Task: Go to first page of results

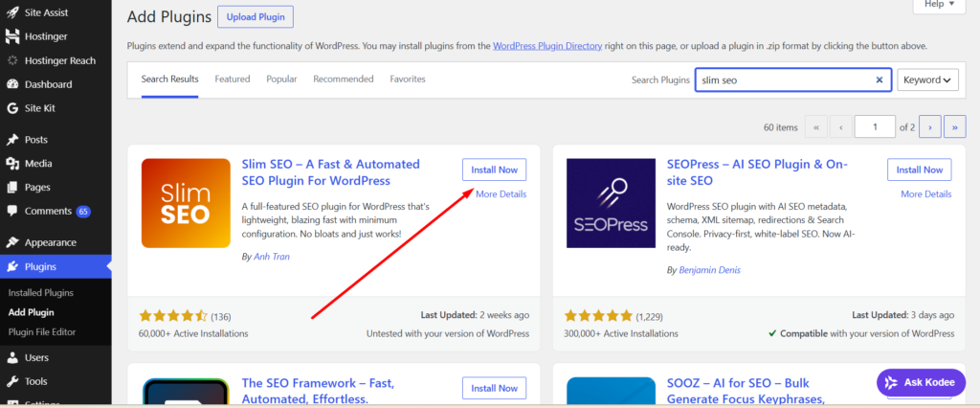Action: [815, 127]
